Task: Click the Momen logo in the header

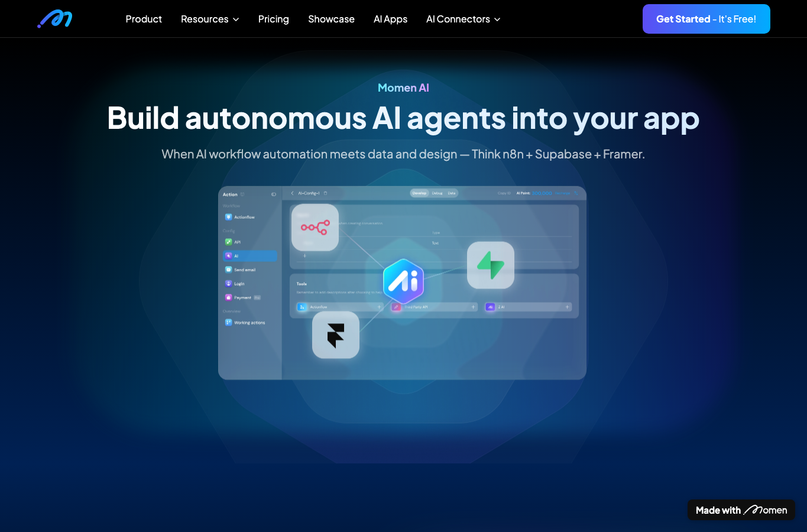Action: (55, 19)
